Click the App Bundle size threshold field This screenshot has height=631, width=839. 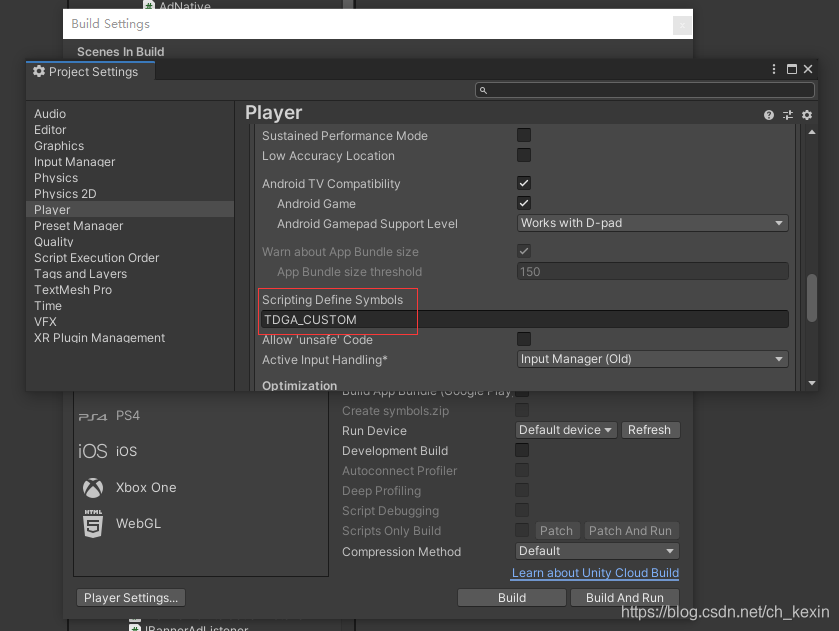[652, 271]
